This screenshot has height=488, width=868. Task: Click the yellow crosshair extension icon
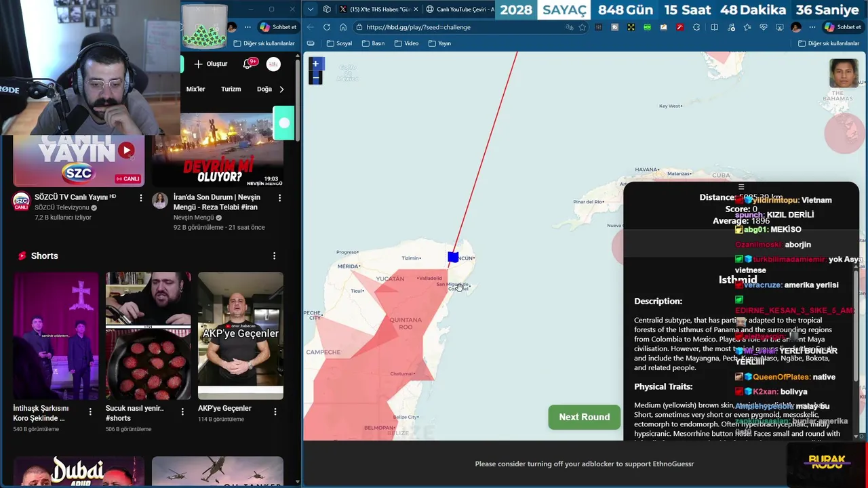coord(631,27)
